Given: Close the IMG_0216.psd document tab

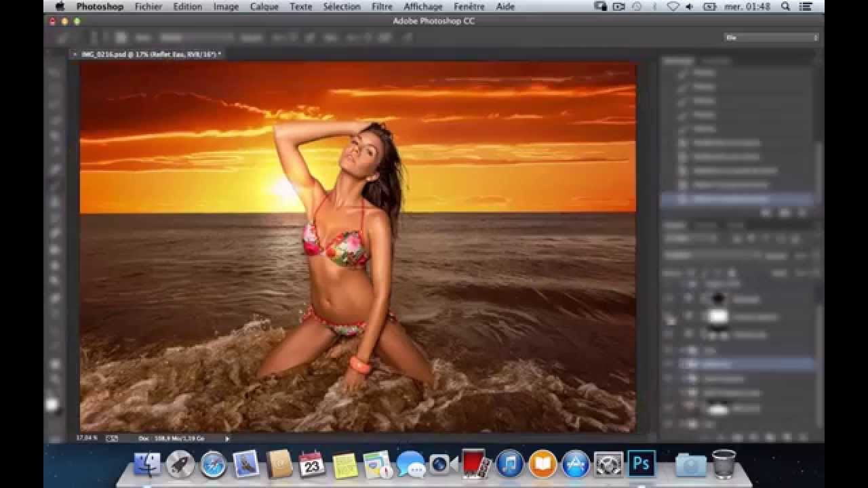Looking at the screenshot, I should click(75, 54).
